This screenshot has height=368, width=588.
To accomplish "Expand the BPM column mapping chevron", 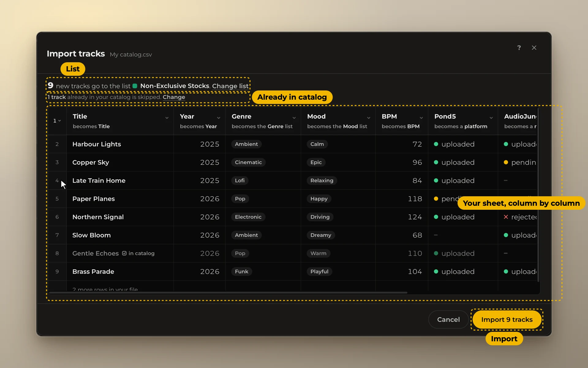I will tap(421, 118).
